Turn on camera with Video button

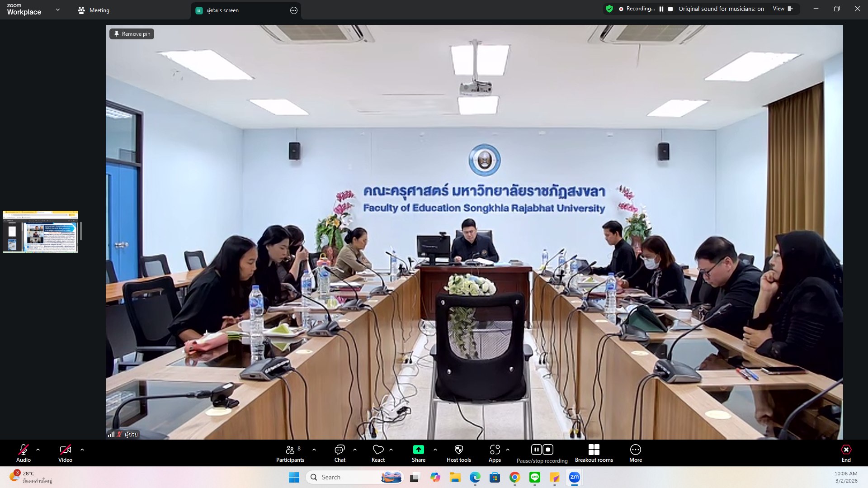[x=65, y=453]
